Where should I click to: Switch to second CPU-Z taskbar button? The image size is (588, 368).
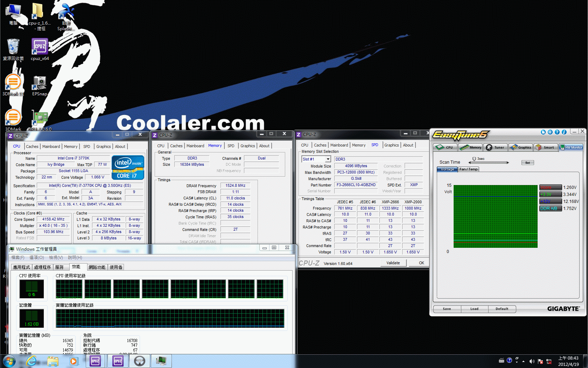(118, 361)
